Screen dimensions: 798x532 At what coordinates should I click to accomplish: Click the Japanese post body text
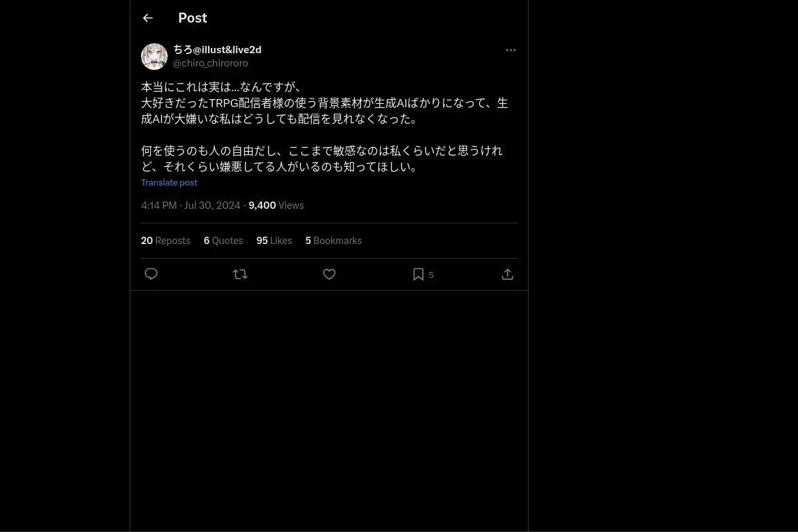pos(325,127)
